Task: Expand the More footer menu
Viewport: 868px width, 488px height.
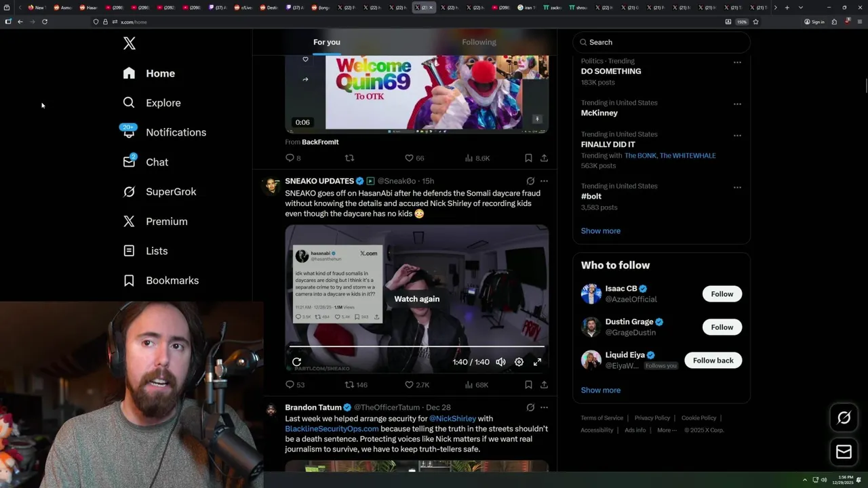Action: coord(667,430)
